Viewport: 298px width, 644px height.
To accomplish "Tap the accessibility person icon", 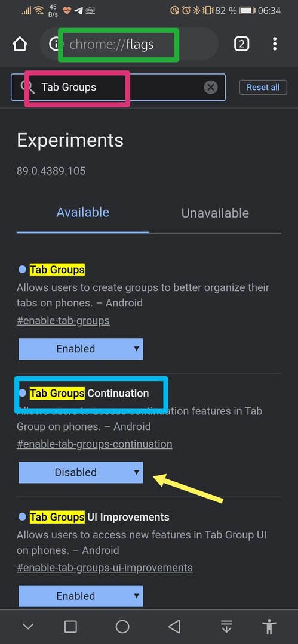I will pyautogui.click(x=269, y=627).
